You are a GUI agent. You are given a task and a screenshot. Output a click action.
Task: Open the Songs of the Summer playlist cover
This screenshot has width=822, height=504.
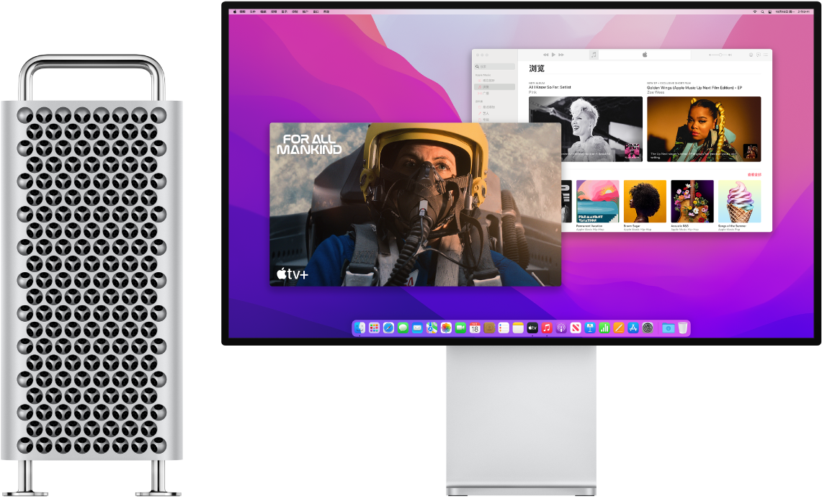pyautogui.click(x=740, y=202)
